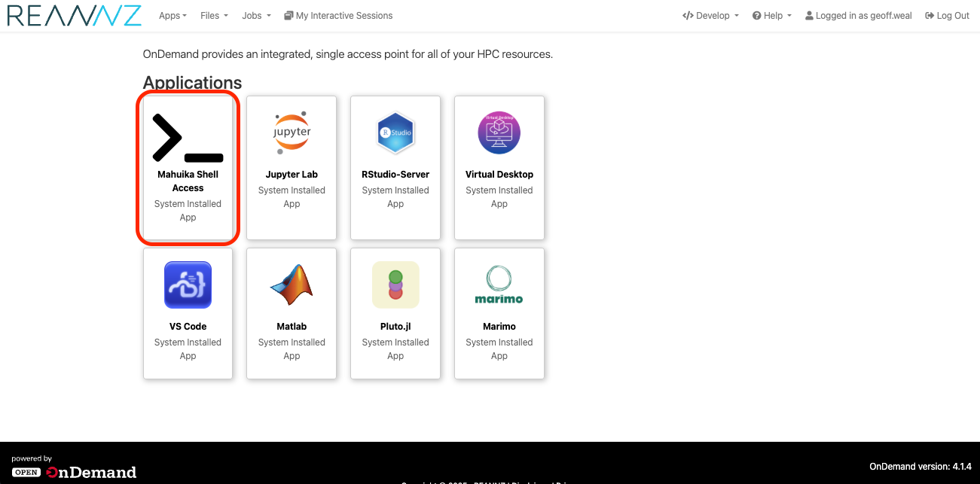Launch the Jupyter Lab logo icon
The image size is (980, 484).
pyautogui.click(x=292, y=133)
